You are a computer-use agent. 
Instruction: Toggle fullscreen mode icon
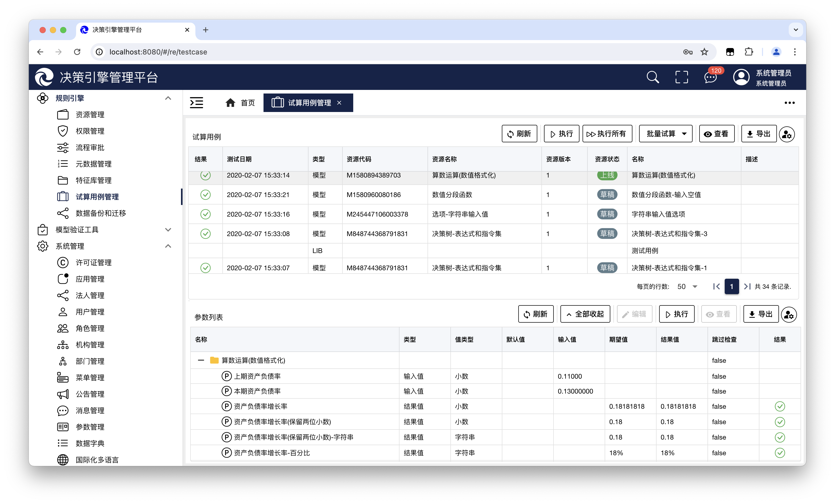(x=682, y=77)
